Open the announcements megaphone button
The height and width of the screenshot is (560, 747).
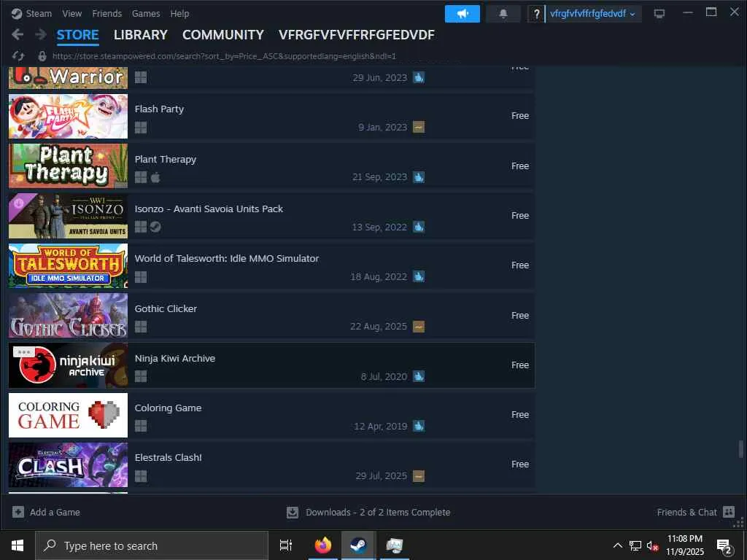(462, 14)
